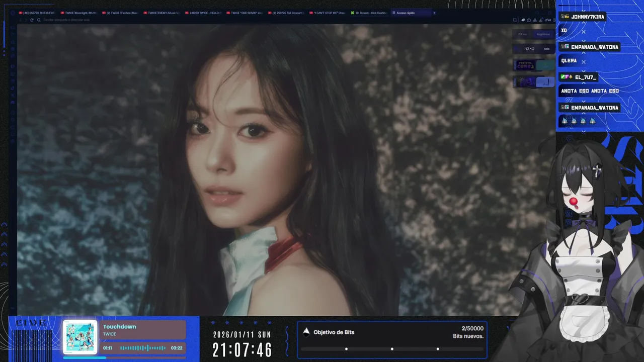This screenshot has width=644, height=362.
Task: Click the GX.me button
Action: click(x=523, y=34)
